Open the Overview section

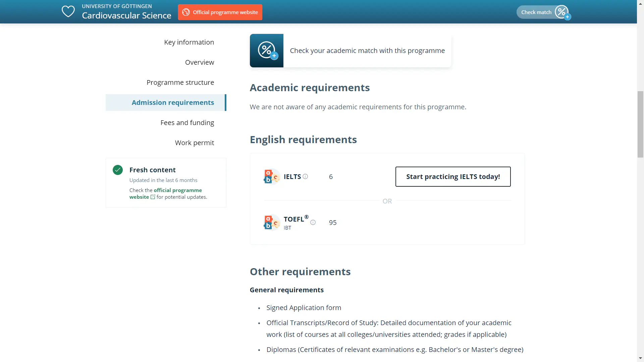(199, 62)
